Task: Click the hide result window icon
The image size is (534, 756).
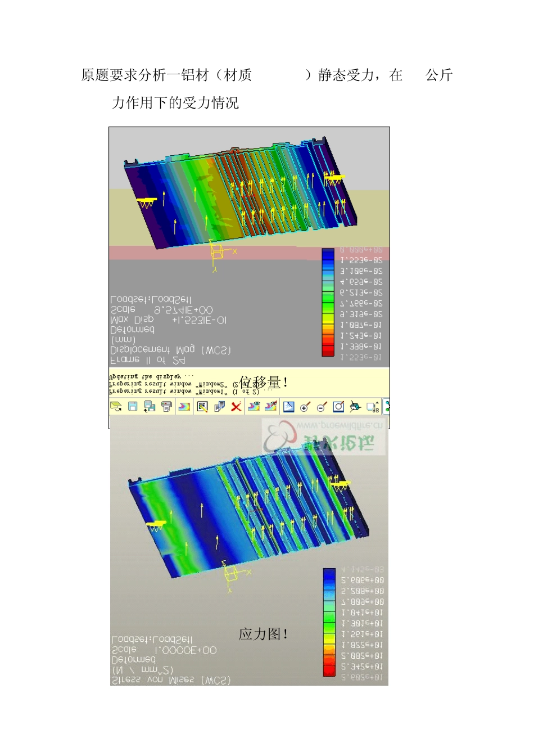Action: 271,406
